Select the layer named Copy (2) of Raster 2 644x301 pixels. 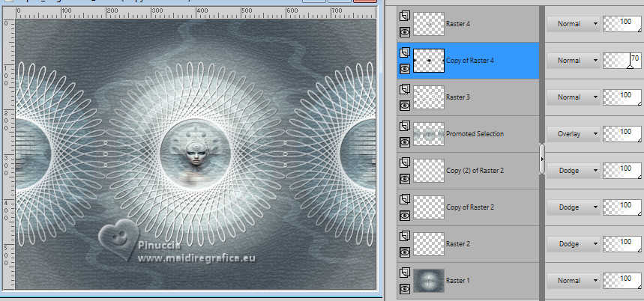click(475, 171)
